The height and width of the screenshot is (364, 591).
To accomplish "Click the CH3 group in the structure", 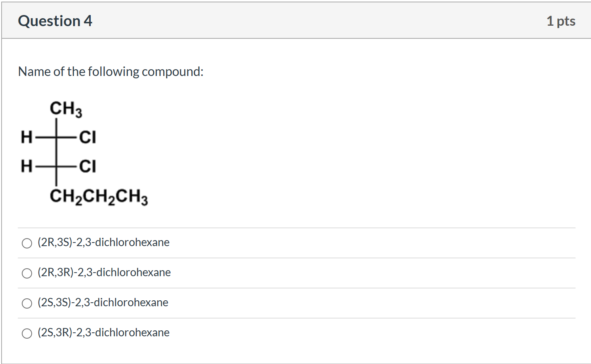I will point(65,109).
